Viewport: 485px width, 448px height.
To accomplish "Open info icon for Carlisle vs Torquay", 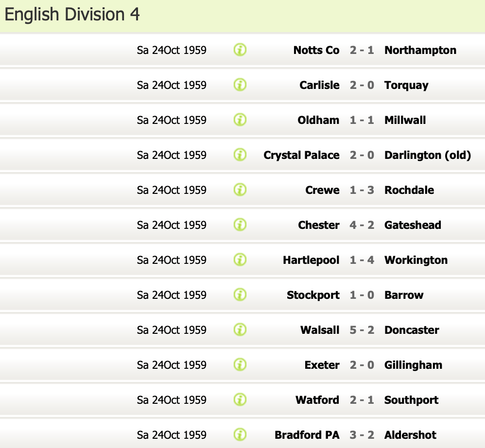I will pos(240,85).
